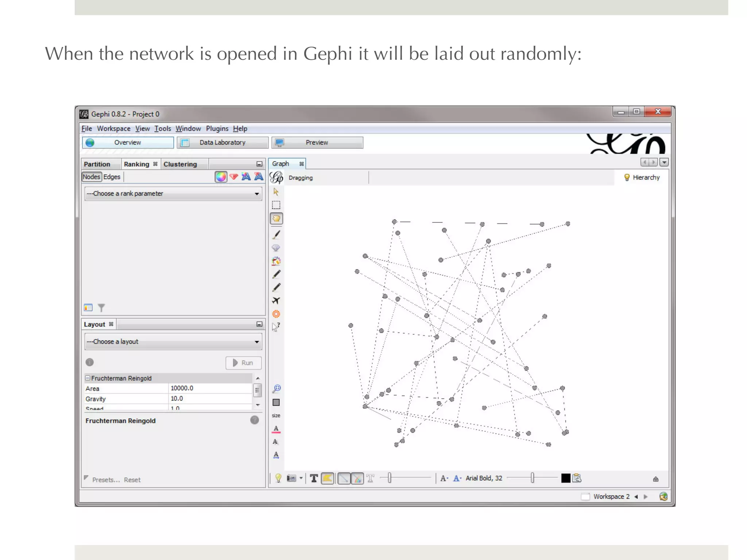Open the graph tab list dropdown arrow
The height and width of the screenshot is (560, 747).
click(664, 163)
